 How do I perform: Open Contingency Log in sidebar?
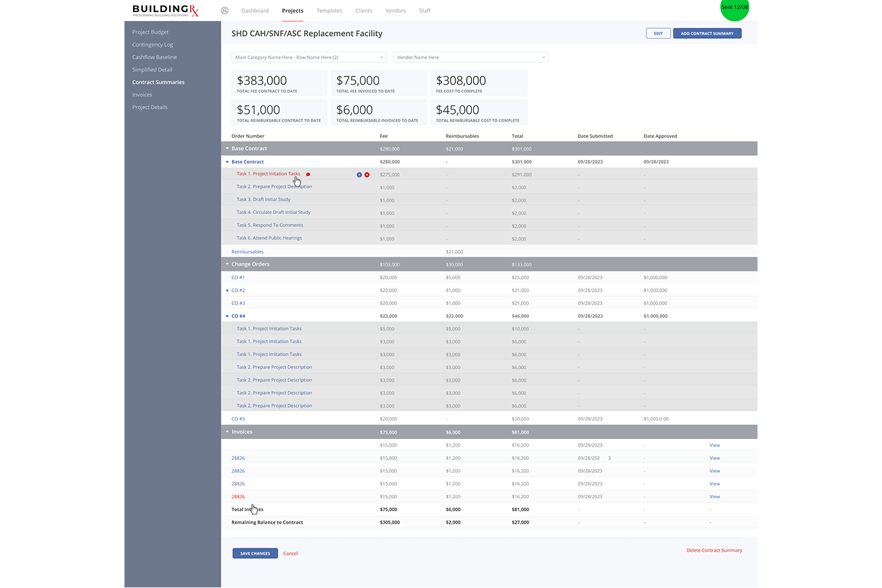point(152,45)
